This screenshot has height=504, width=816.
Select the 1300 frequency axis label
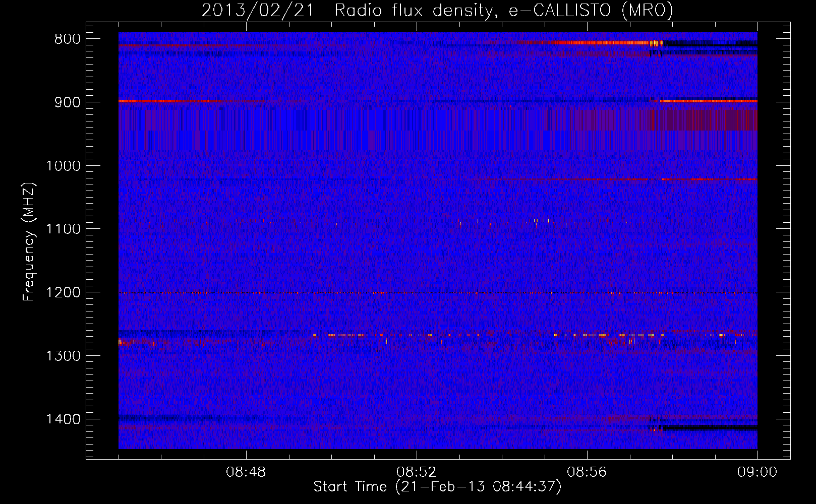tap(63, 356)
